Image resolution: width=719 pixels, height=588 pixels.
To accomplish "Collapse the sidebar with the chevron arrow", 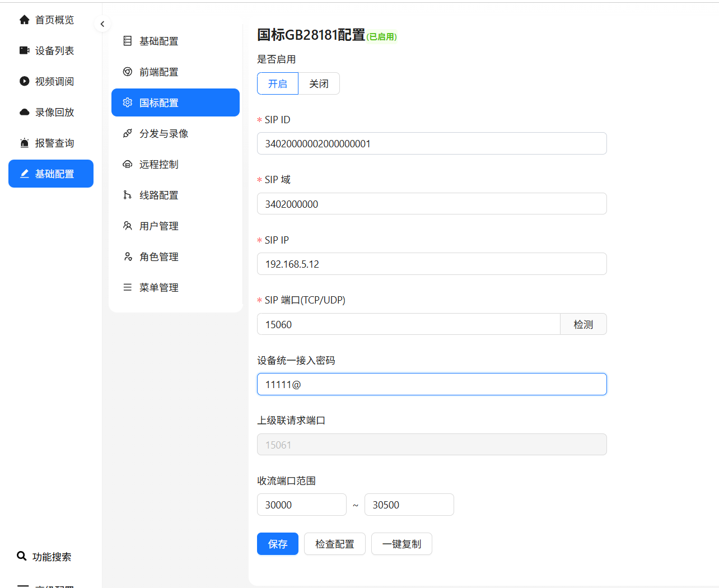I will [x=102, y=24].
